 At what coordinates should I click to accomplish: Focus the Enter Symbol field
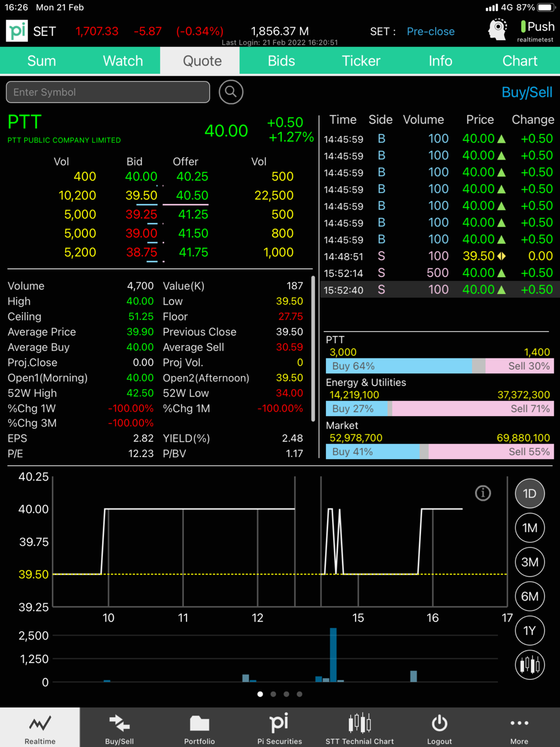(108, 92)
